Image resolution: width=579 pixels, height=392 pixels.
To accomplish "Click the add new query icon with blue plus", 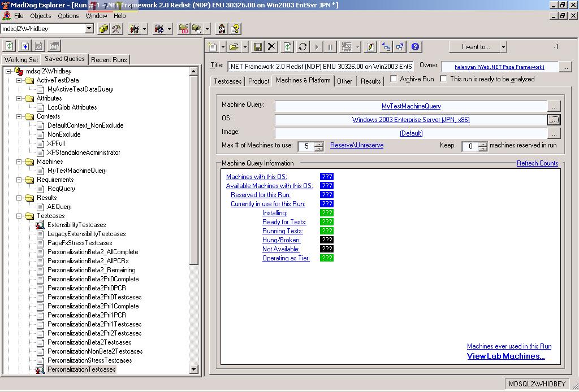I will pos(25,46).
